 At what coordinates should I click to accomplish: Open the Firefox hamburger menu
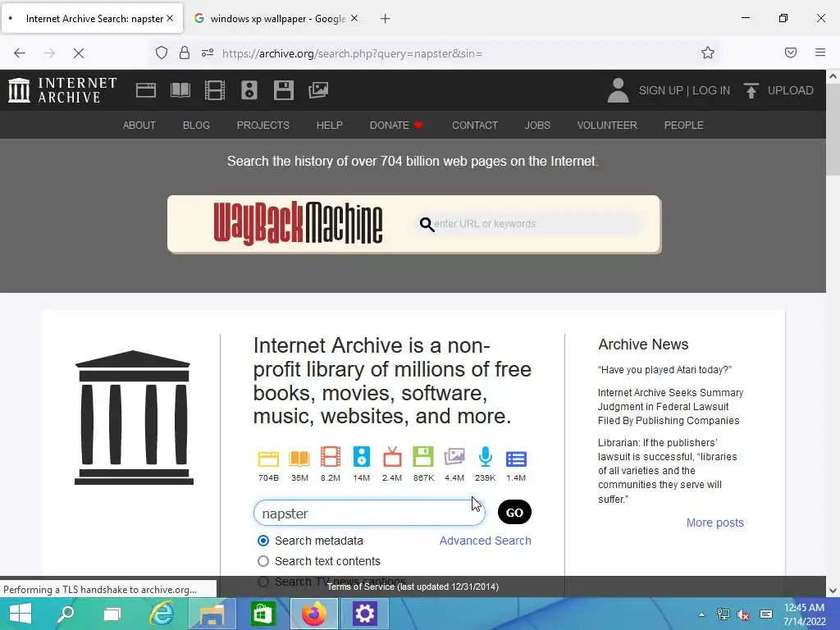click(x=820, y=52)
